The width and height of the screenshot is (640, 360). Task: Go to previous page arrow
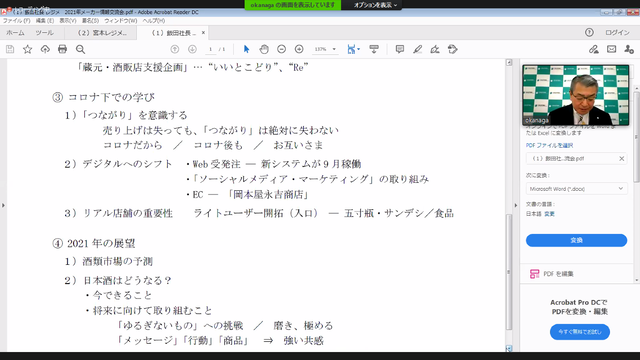(175, 49)
